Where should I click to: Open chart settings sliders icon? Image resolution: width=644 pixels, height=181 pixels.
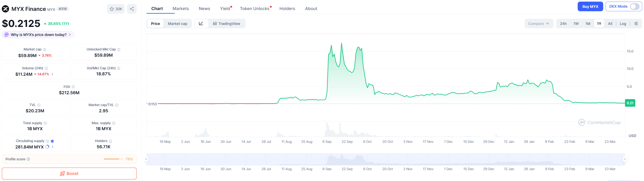pyautogui.click(x=636, y=24)
